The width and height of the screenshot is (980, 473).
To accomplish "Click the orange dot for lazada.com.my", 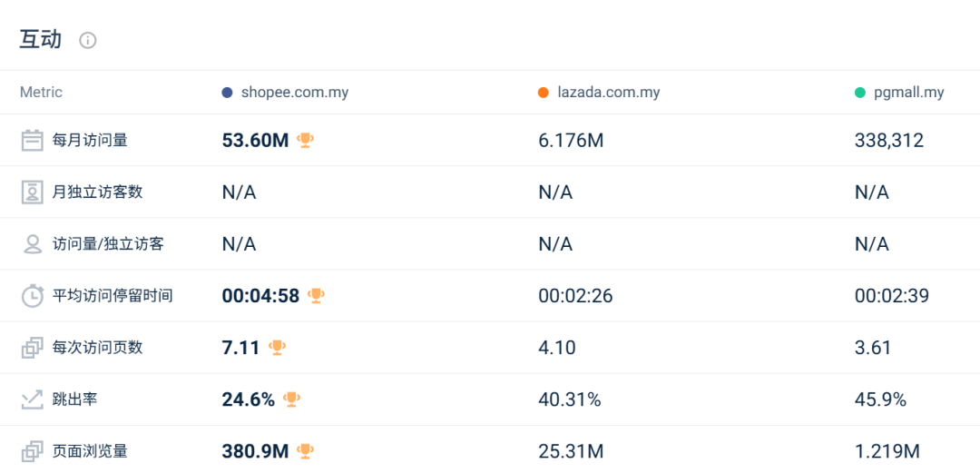I will (544, 93).
